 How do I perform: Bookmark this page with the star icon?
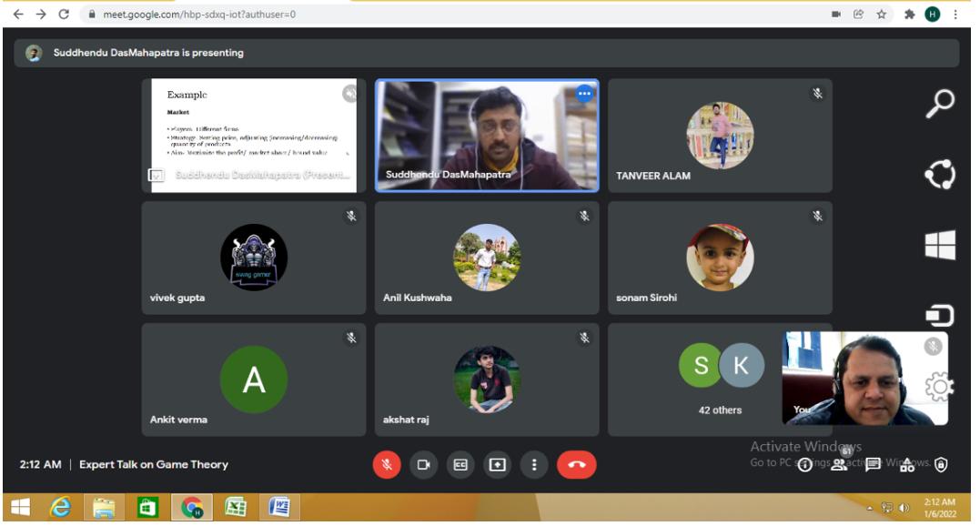[882, 15]
